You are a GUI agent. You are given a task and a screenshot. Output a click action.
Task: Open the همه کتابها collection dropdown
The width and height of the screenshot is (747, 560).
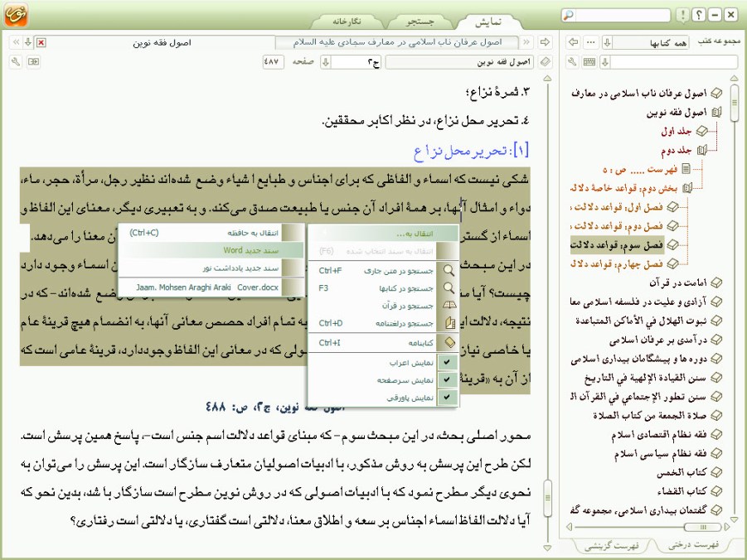pyautogui.click(x=607, y=42)
